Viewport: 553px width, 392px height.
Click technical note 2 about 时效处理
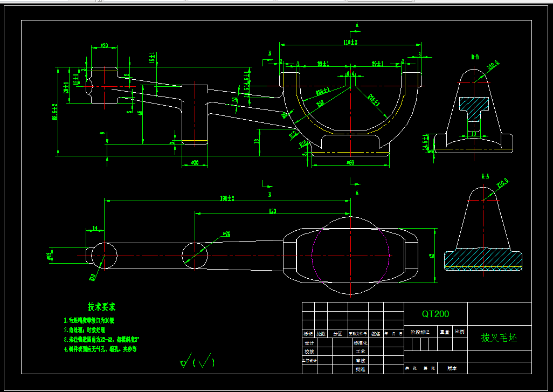point(84,330)
